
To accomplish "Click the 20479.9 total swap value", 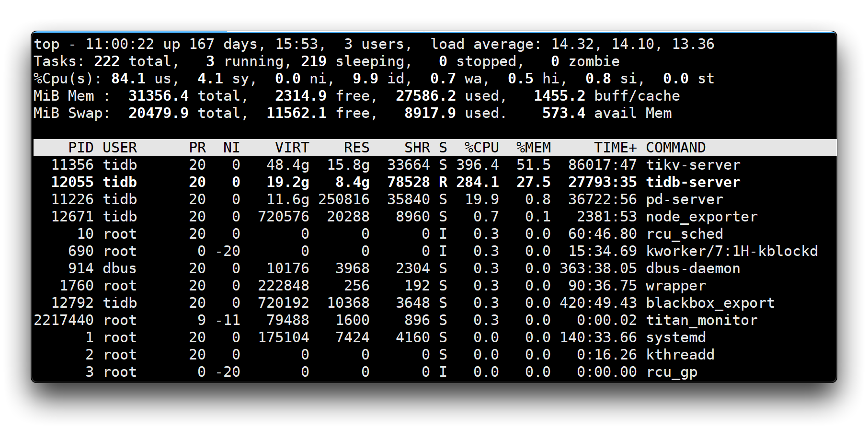I will [159, 113].
